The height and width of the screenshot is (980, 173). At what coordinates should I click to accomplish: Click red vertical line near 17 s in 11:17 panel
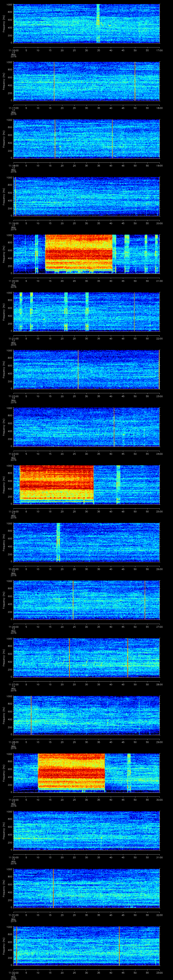tap(54, 81)
